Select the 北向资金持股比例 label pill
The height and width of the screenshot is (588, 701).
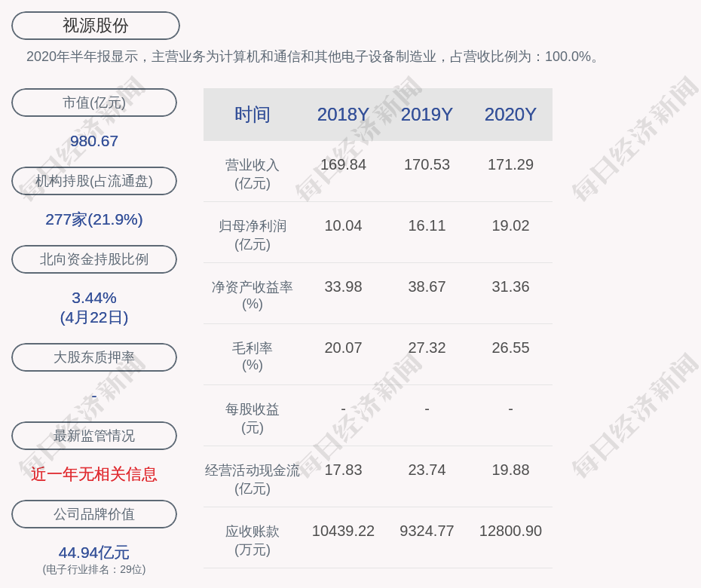(x=94, y=259)
